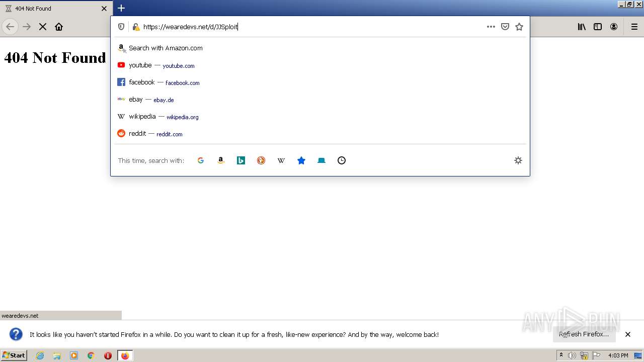The height and width of the screenshot is (362, 644).
Task: Open page actions three-dot menu
Action: (491, 27)
